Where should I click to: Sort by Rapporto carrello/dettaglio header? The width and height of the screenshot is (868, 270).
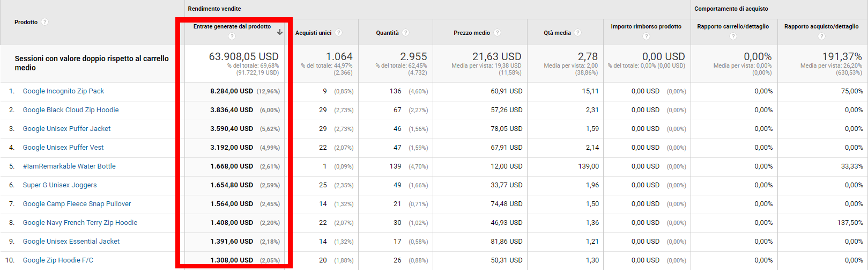click(x=733, y=26)
